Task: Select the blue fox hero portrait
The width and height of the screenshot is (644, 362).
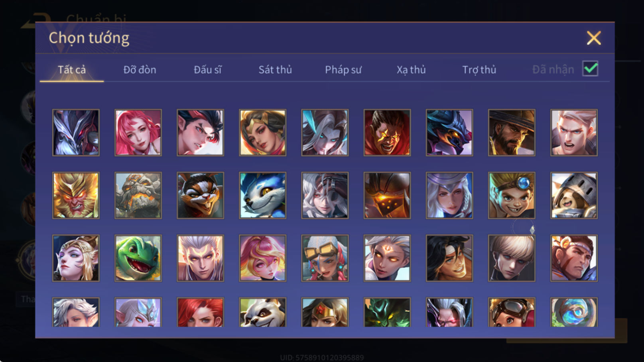Action: [262, 195]
